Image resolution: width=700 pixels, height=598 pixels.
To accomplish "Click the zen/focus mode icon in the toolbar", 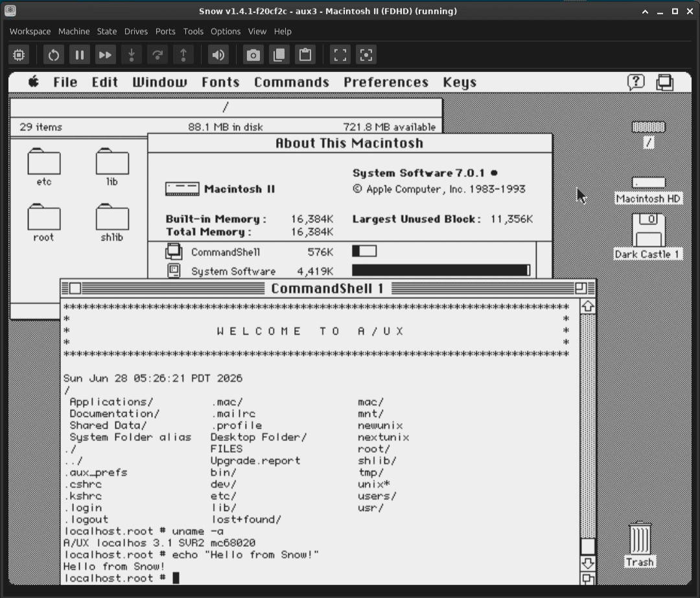I will [366, 55].
